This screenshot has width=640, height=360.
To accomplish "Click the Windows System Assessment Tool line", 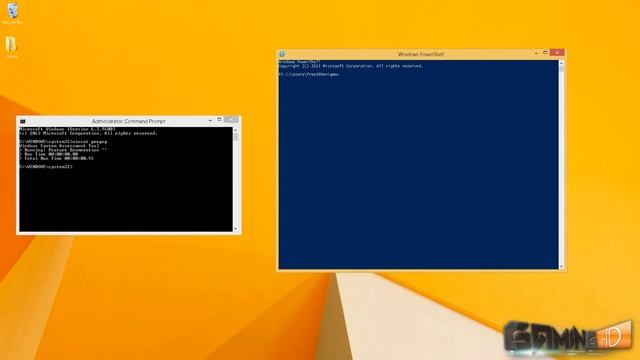I will tap(59, 146).
